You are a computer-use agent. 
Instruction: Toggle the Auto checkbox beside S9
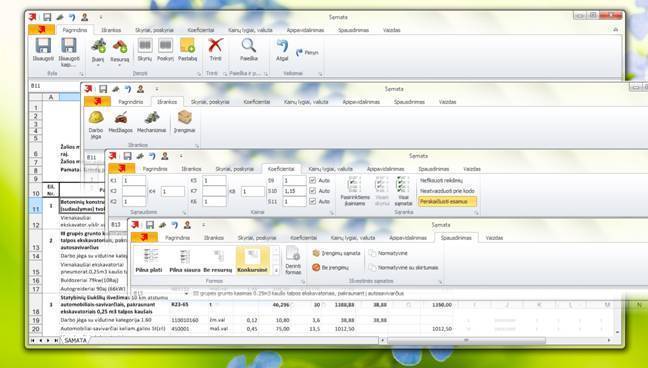[x=312, y=180]
